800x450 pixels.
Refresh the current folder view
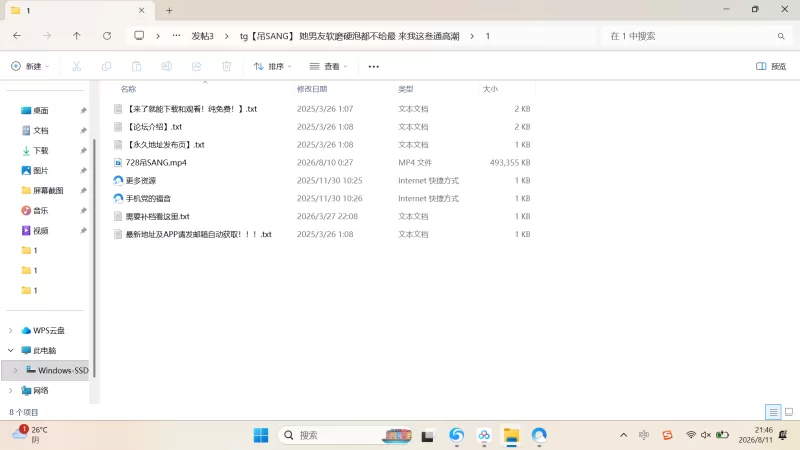pos(107,36)
